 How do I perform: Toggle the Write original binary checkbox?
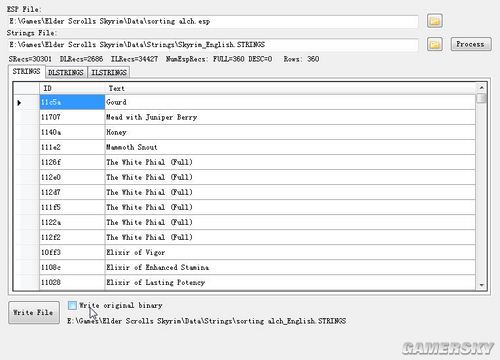point(72,305)
